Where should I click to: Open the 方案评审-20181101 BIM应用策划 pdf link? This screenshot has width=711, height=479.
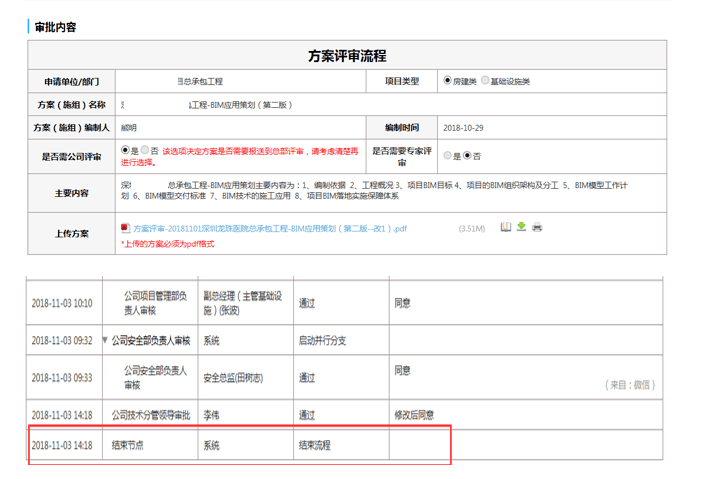pos(270,229)
